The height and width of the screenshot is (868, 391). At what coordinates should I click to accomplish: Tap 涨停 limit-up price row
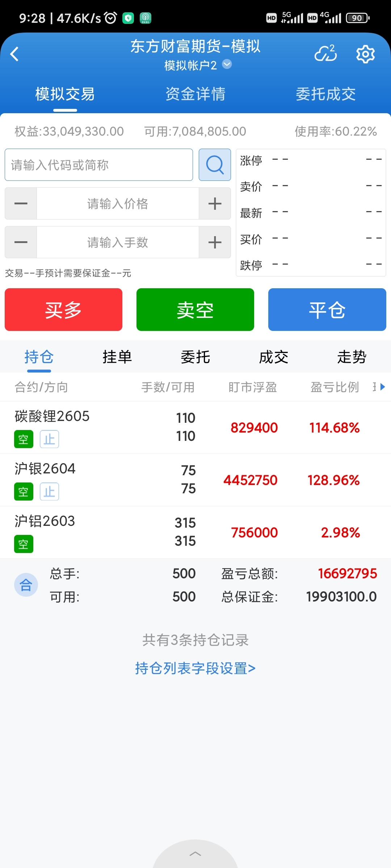[x=311, y=160]
